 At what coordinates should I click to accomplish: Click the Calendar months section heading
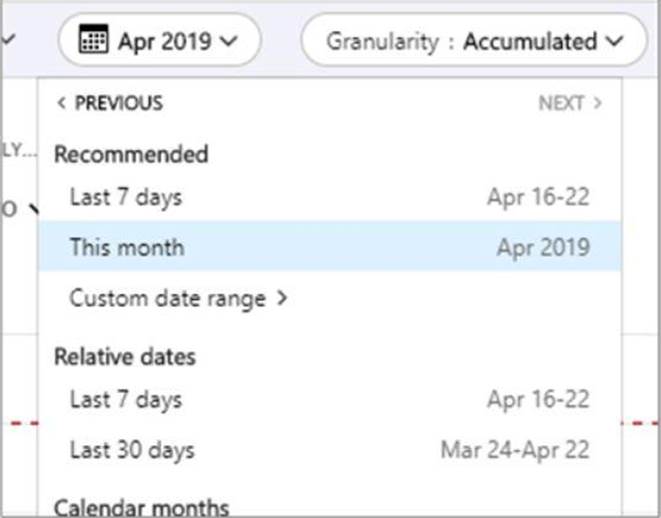[x=141, y=508]
